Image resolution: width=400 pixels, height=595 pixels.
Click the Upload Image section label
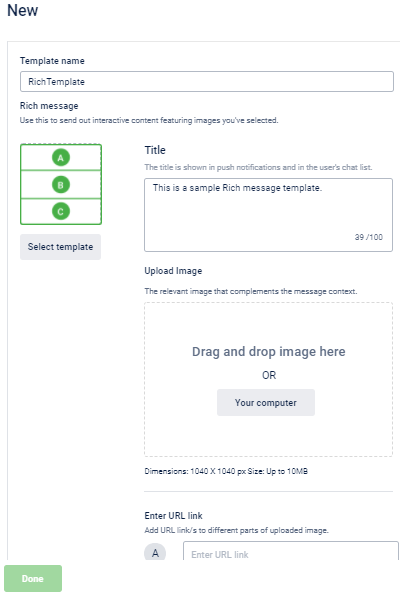click(x=173, y=271)
